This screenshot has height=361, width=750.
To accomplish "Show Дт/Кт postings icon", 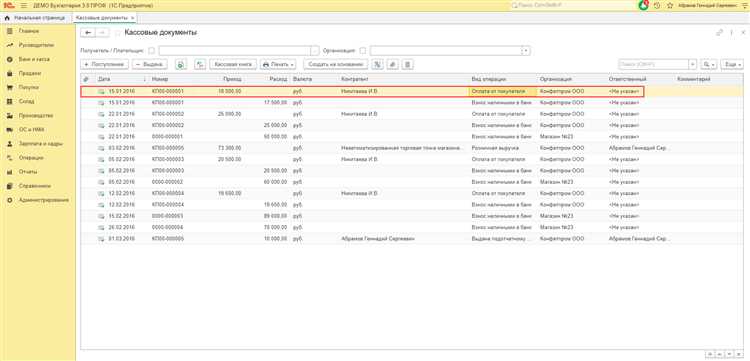I will tap(200, 64).
